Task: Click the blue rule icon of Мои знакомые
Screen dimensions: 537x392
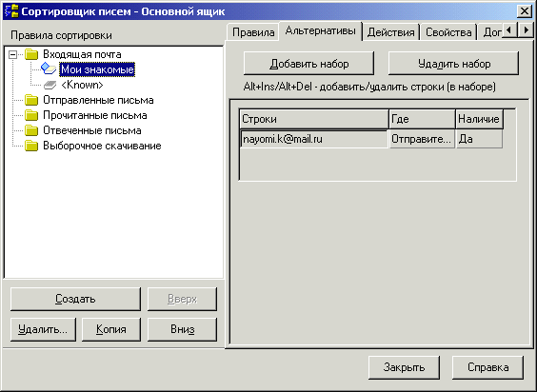Action: point(49,69)
